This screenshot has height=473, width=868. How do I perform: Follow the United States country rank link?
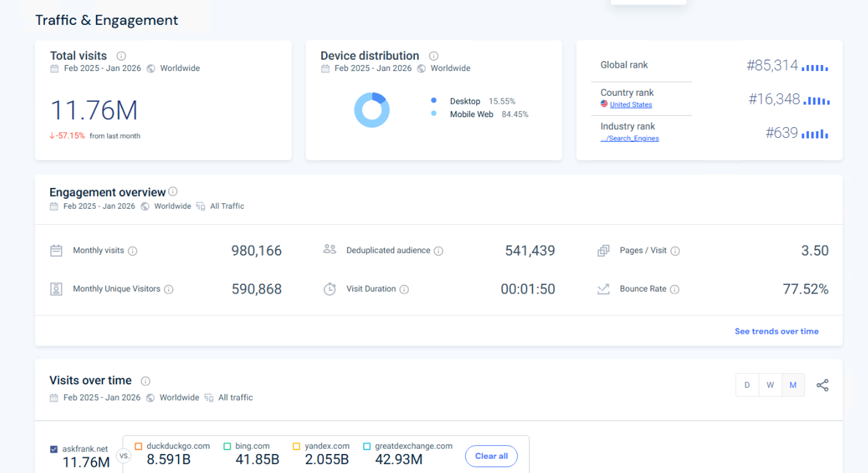point(631,105)
